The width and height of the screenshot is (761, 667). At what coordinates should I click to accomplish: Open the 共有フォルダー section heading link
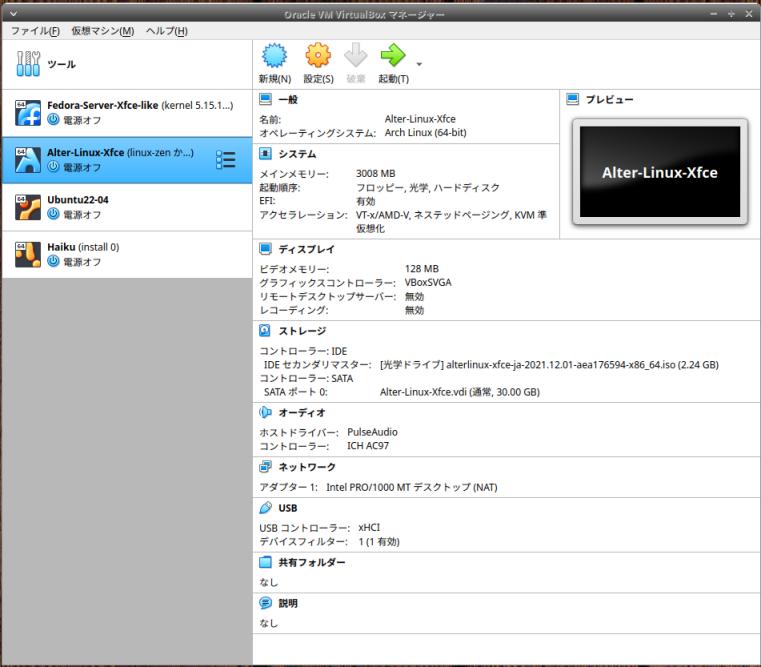[x=312, y=563]
